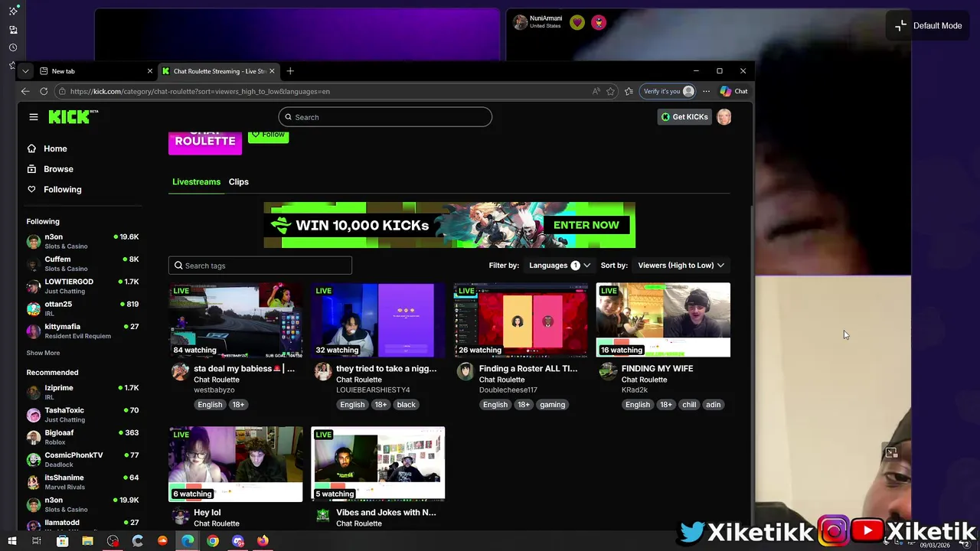Open recommended channel CosmicPhonkTV

[83, 459]
